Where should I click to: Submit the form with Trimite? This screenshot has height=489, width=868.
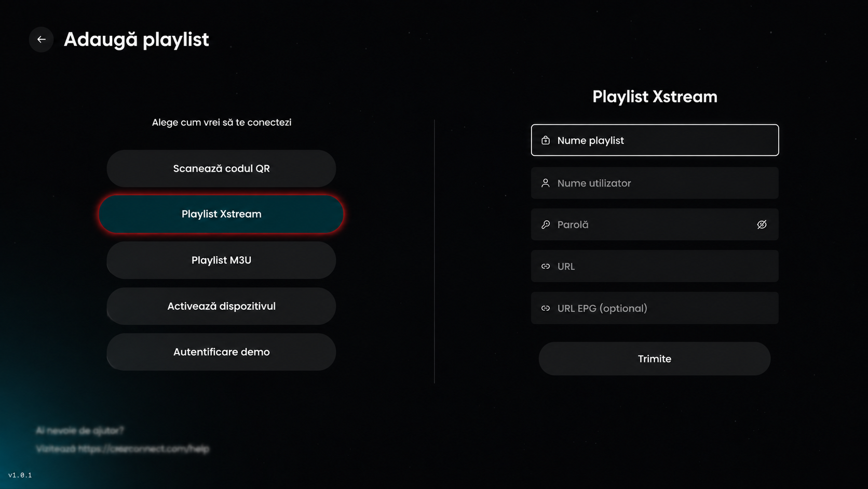coord(654,359)
